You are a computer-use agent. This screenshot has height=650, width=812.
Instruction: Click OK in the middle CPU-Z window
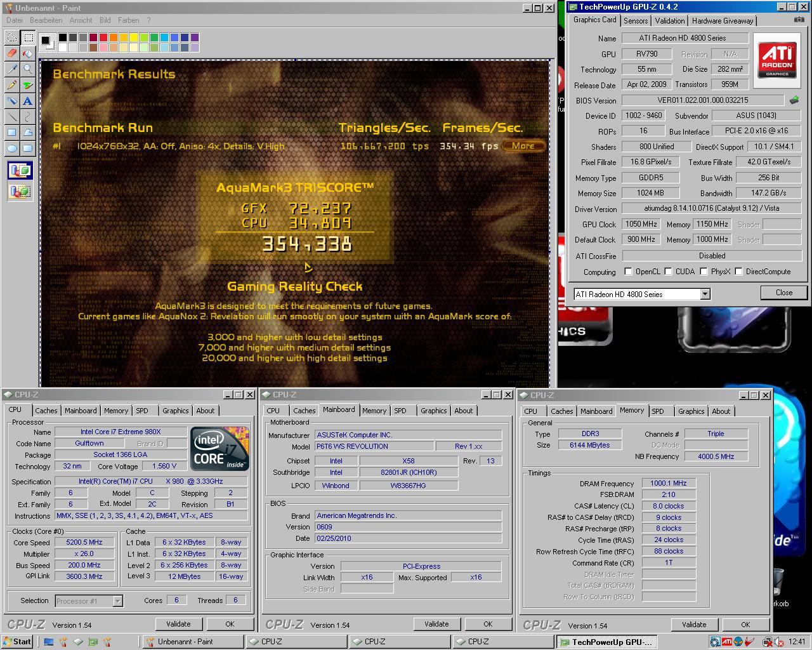(x=488, y=624)
